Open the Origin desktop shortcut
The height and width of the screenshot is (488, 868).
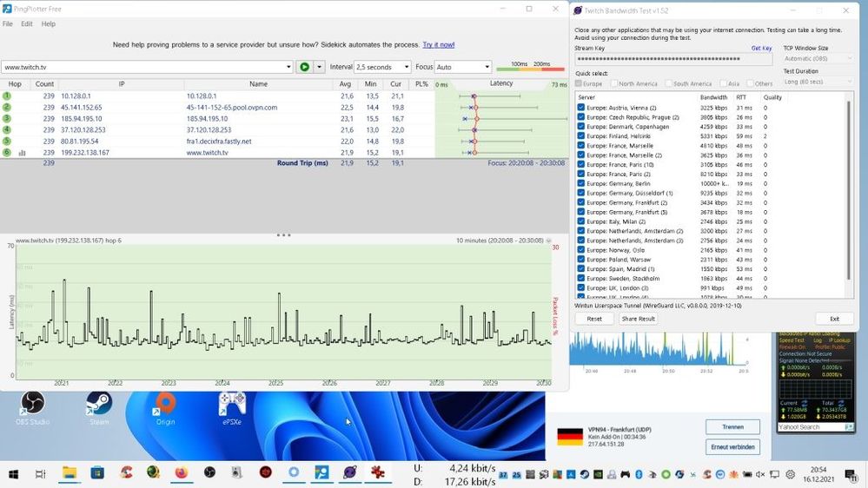click(165, 406)
